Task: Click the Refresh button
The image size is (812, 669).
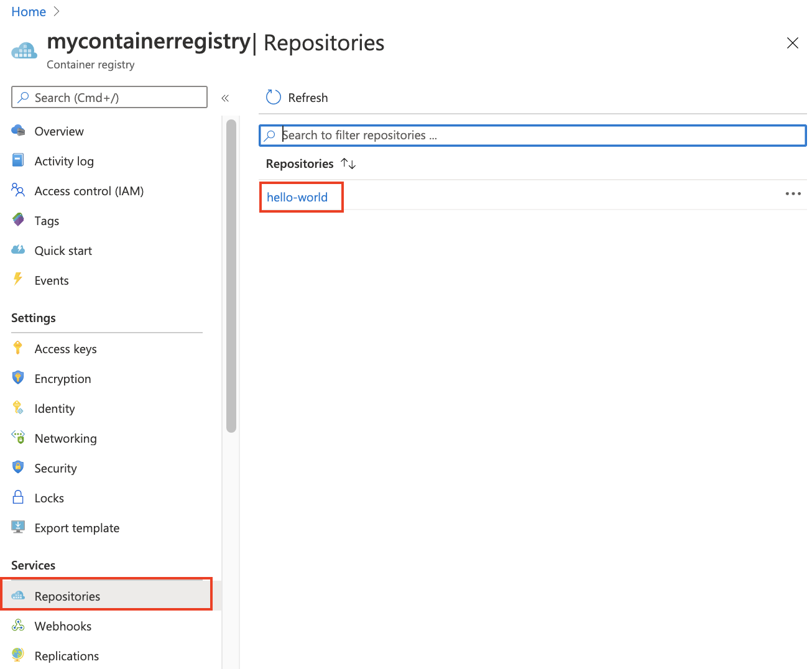Action: [x=297, y=97]
